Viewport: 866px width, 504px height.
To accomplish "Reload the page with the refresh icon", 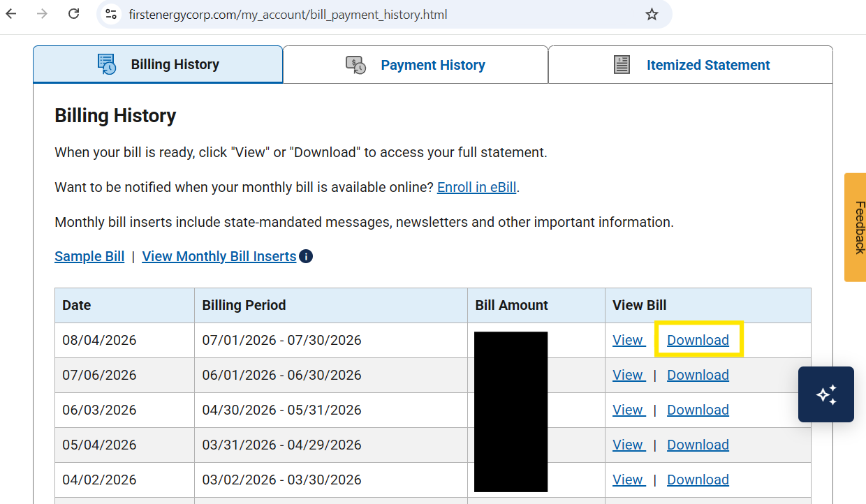I will click(x=73, y=14).
